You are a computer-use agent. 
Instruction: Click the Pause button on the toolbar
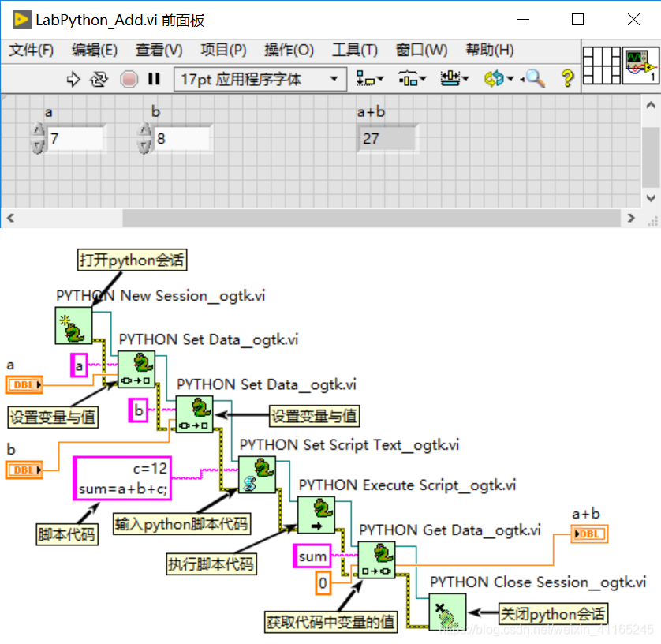coord(154,79)
